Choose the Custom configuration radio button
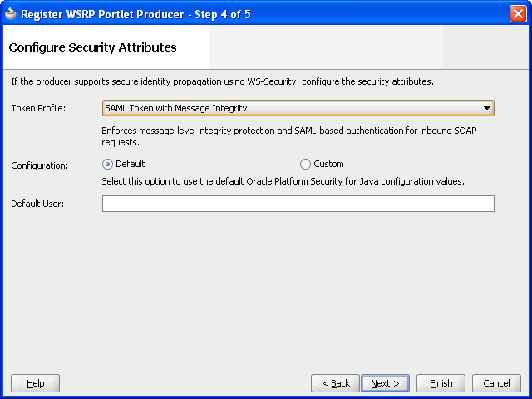This screenshot has width=532, height=399. tap(305, 165)
